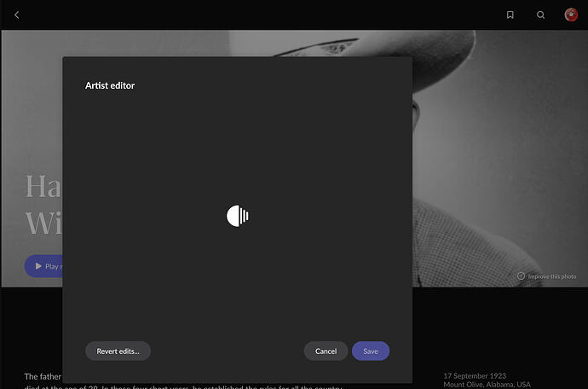Viewport: 588px width, 389px height.
Task: Save the artist edits
Action: [x=371, y=351]
